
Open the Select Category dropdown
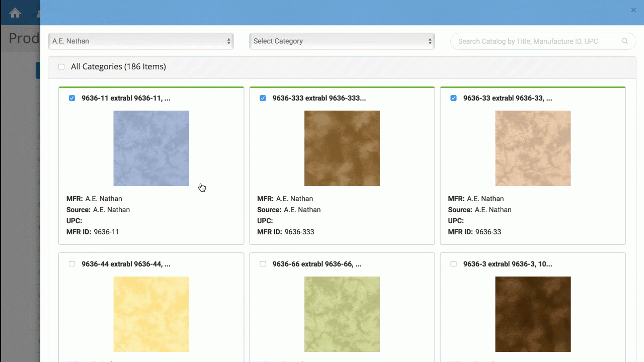pyautogui.click(x=342, y=41)
